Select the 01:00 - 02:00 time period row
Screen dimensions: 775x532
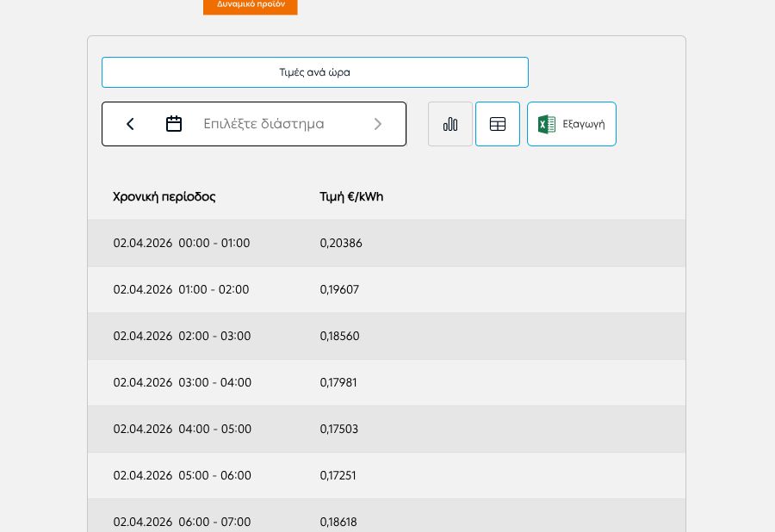click(182, 290)
